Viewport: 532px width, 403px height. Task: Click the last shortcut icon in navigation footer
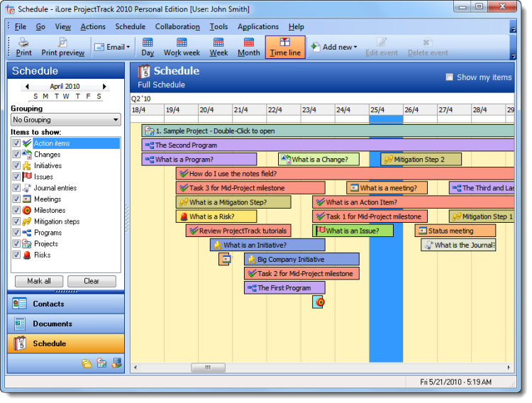tap(117, 363)
